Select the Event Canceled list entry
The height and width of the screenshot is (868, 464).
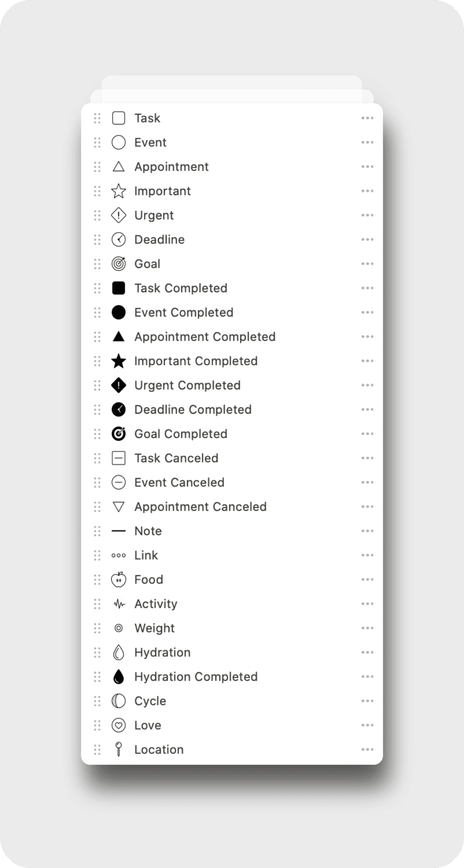pyautogui.click(x=179, y=482)
